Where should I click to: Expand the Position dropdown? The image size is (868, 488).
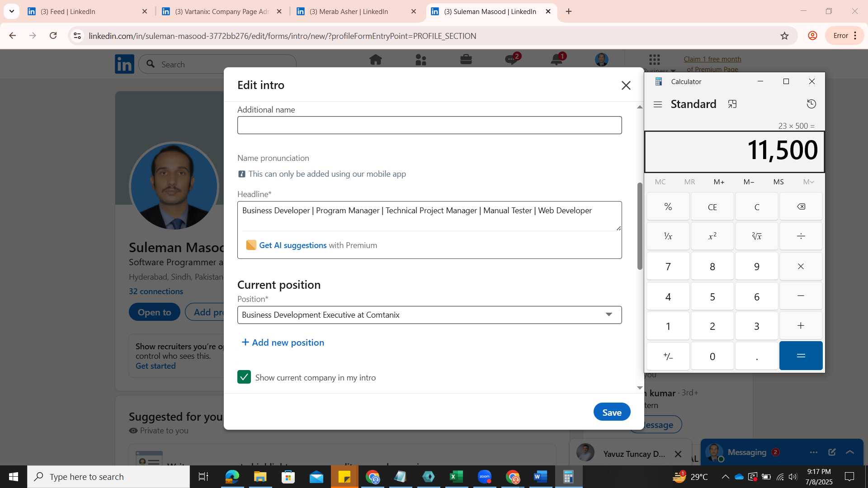[429, 315]
